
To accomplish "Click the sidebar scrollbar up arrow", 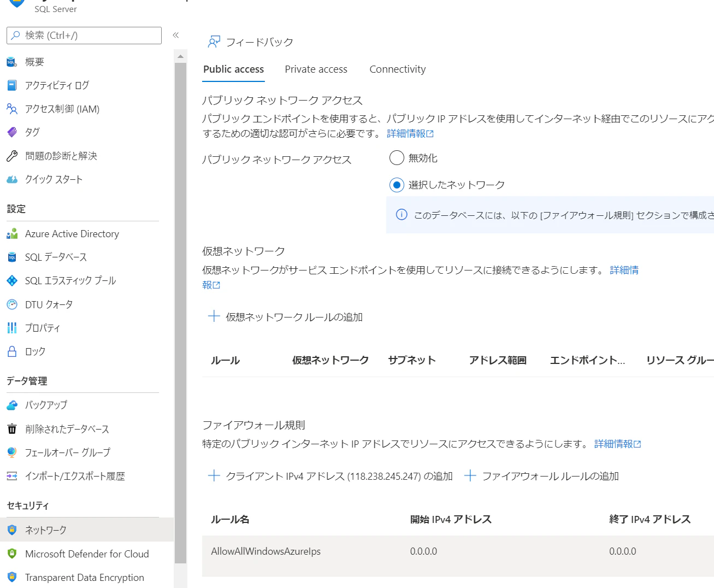I will coord(180,56).
